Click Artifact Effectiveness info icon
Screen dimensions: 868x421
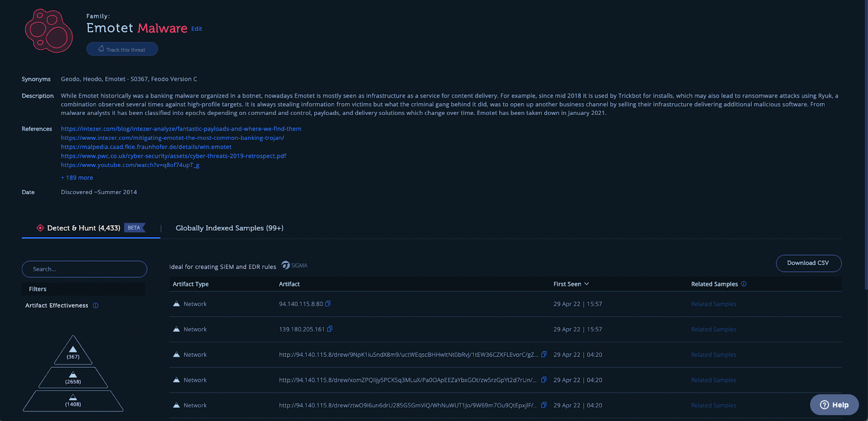coord(95,305)
